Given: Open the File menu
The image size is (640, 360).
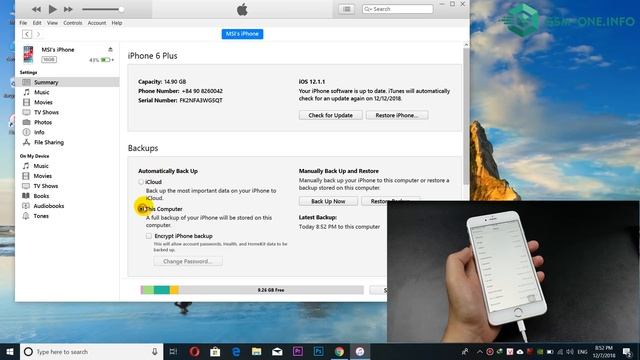Looking at the screenshot, I should point(23,23).
